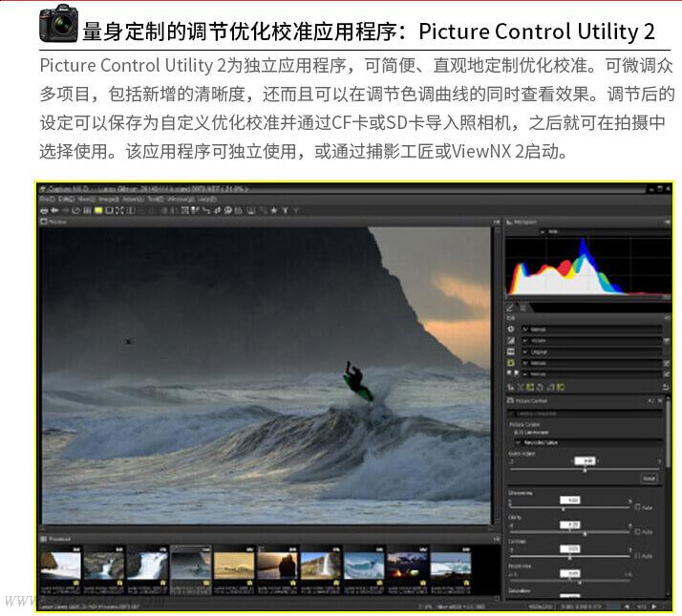
Task: Open the compatibility dropdown under Picture Control header
Action: click(x=585, y=414)
